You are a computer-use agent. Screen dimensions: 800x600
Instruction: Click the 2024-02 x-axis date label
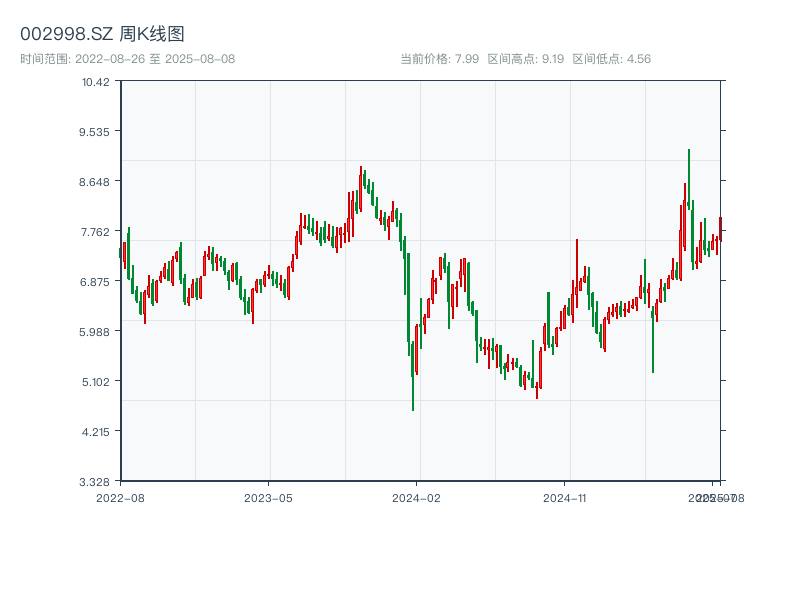click(x=416, y=497)
